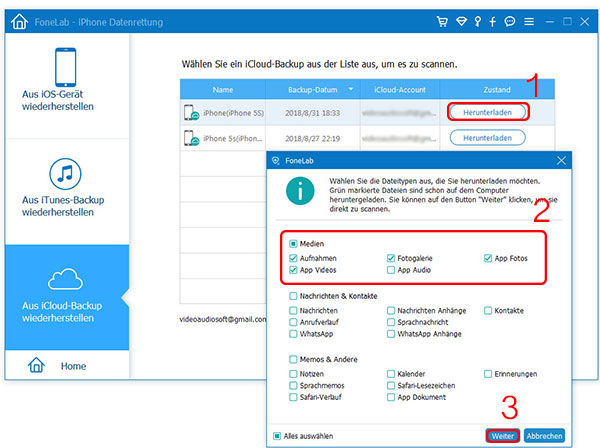Select the iCloud cloud icon
The width and height of the screenshot is (600, 448).
(65, 279)
